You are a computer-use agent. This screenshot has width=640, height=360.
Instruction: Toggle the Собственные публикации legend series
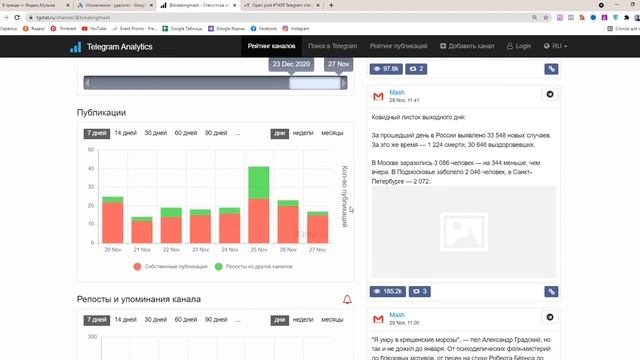(171, 267)
